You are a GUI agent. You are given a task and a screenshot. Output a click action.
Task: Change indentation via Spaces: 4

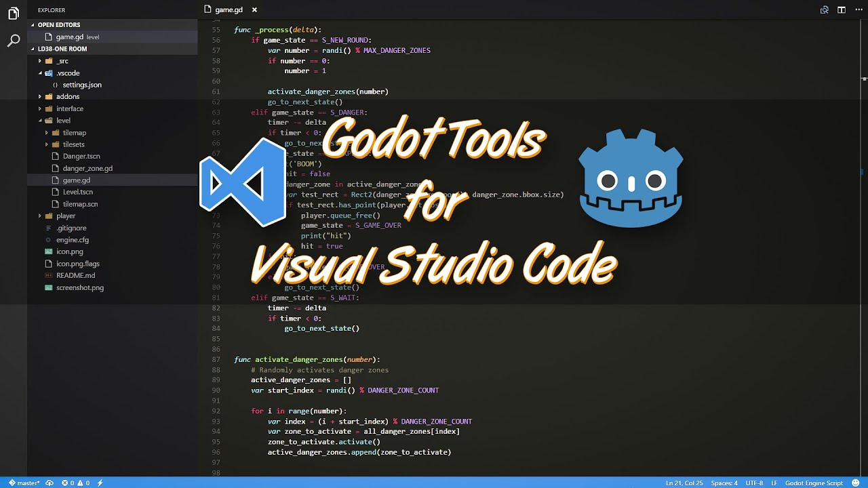pyautogui.click(x=724, y=483)
